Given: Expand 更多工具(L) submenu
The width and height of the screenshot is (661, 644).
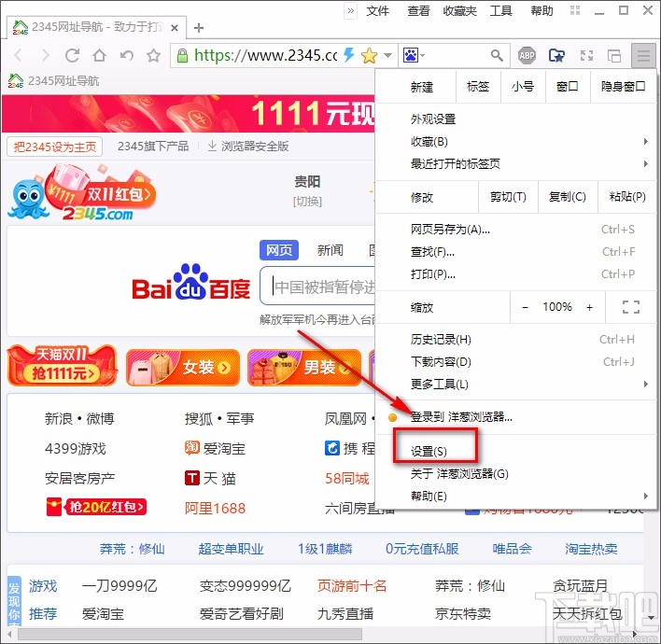Looking at the screenshot, I should tap(515, 385).
